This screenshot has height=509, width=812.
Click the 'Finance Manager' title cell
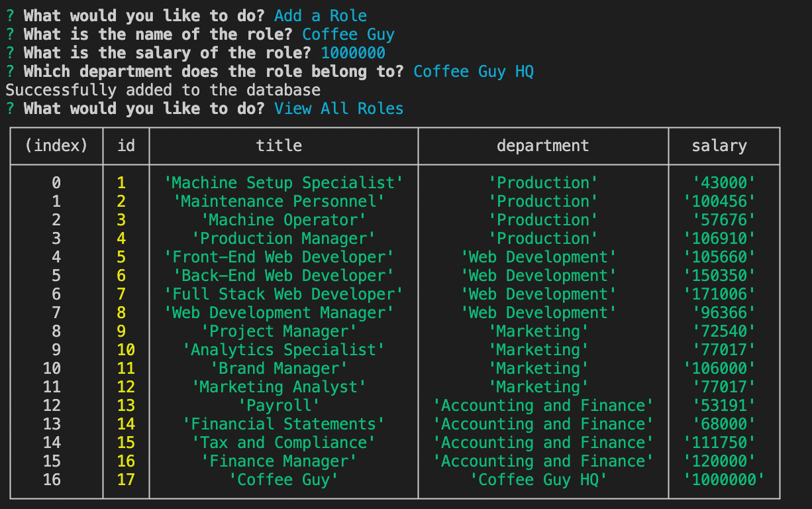coord(279,461)
